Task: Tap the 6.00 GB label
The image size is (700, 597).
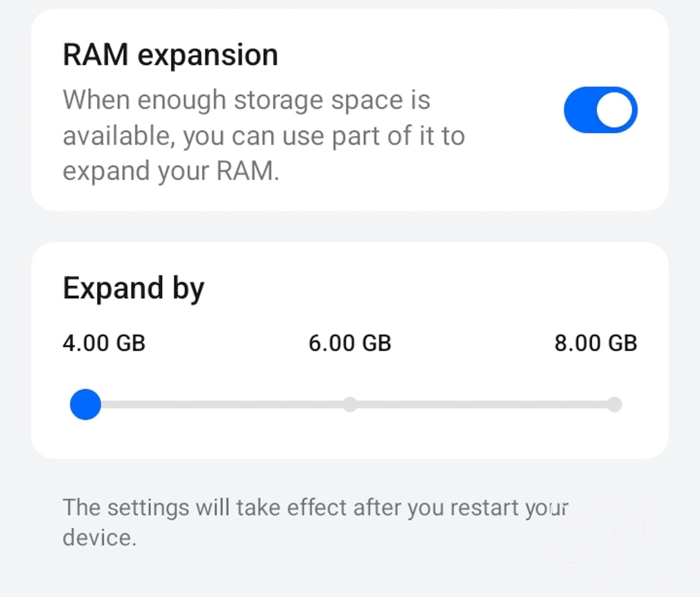Action: pos(350,343)
